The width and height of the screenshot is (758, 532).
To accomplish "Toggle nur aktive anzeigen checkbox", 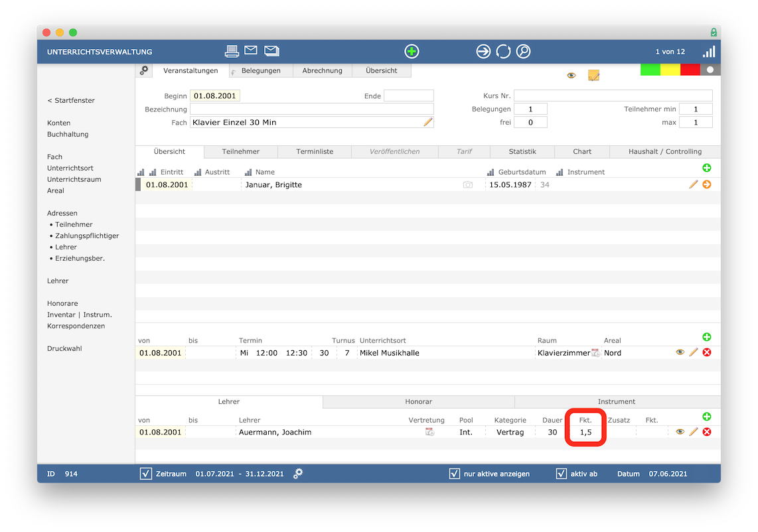I will coord(455,474).
